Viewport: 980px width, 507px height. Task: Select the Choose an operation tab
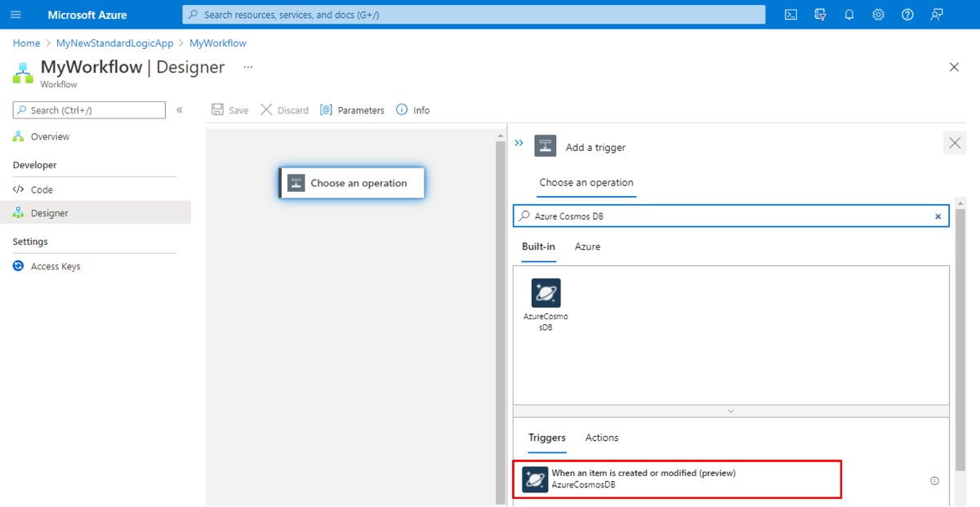[x=586, y=183]
